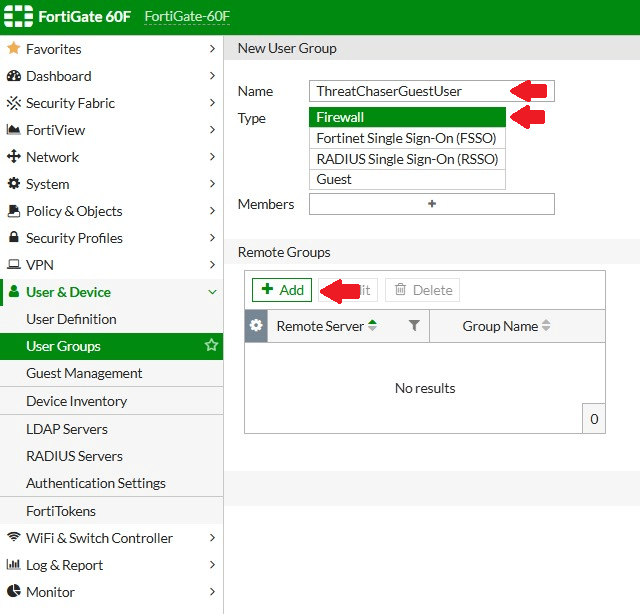640x614 pixels.
Task: Click the WiFi & Switch Controller icon
Action: point(14,538)
